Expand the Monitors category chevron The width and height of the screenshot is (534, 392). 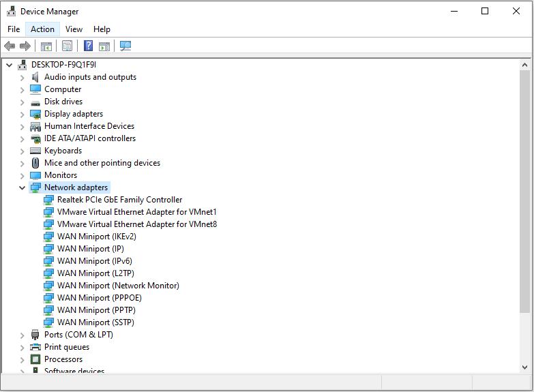(x=22, y=176)
